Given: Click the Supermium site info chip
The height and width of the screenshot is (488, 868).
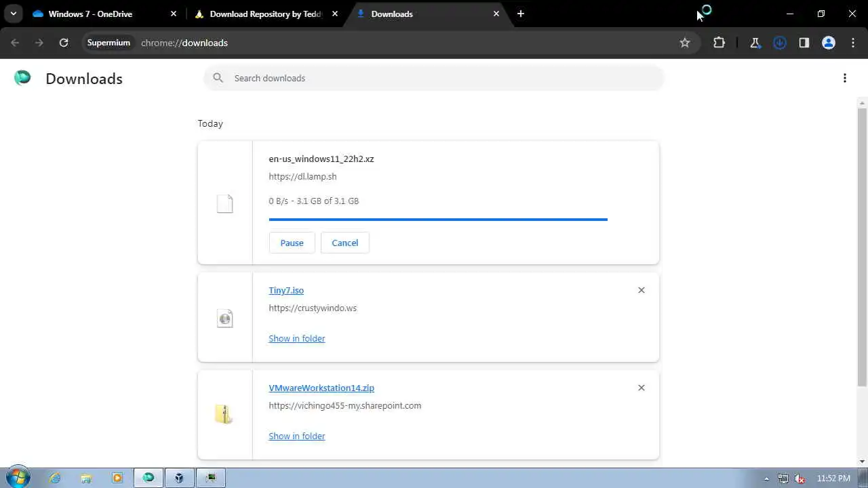Looking at the screenshot, I should click(108, 43).
